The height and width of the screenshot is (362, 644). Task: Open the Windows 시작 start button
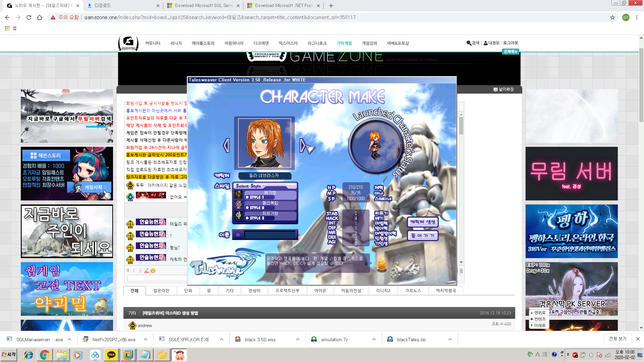pyautogui.click(x=9, y=355)
